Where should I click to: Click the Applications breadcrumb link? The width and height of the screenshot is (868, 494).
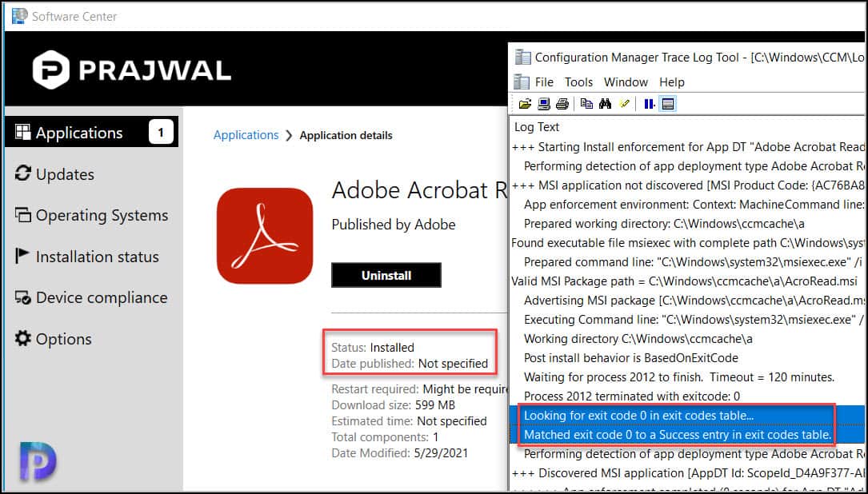coord(246,135)
